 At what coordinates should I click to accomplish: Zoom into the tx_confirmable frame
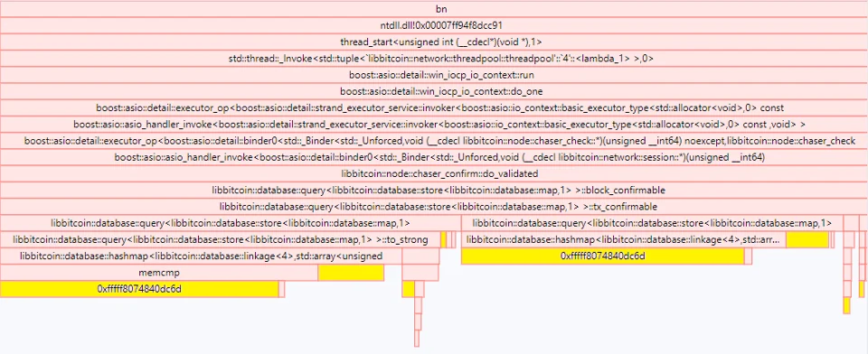point(434,207)
